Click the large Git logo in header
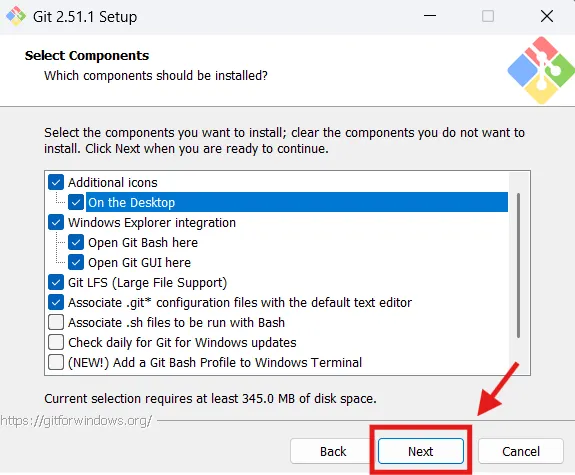Viewport: 575px width, 475px height. (541, 70)
